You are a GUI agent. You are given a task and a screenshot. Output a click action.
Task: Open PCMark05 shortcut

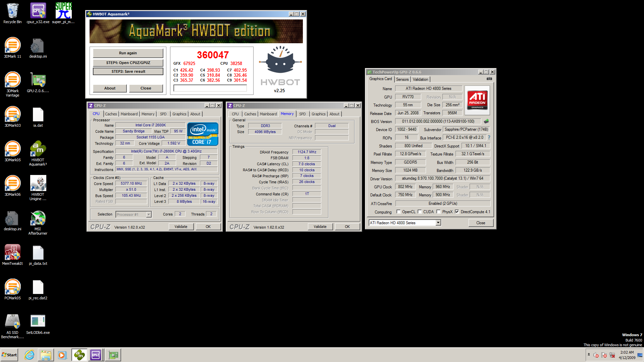point(12,290)
